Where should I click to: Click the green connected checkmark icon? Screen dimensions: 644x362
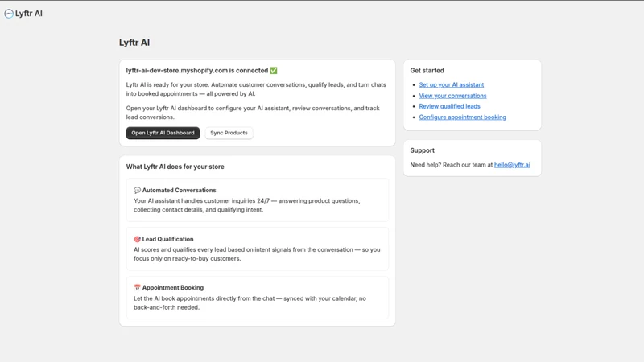pyautogui.click(x=274, y=71)
